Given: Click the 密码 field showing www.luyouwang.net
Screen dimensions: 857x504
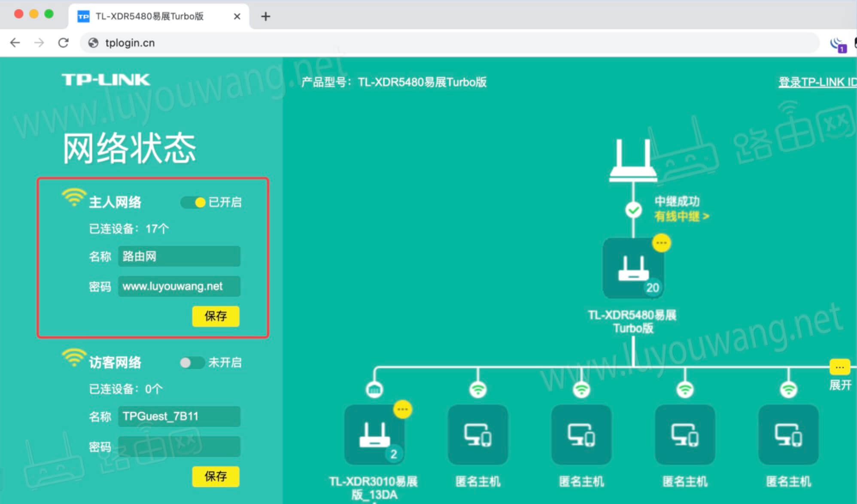Looking at the screenshot, I should point(179,286).
